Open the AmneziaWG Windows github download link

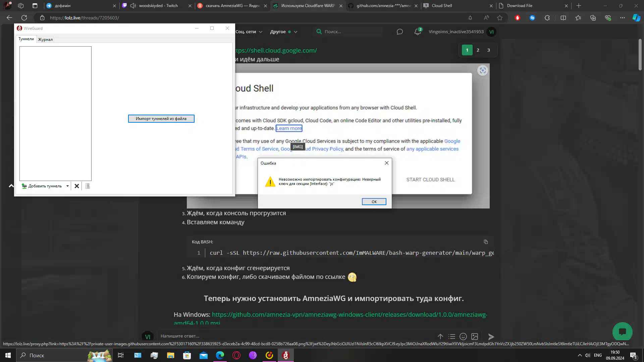[x=350, y=315]
